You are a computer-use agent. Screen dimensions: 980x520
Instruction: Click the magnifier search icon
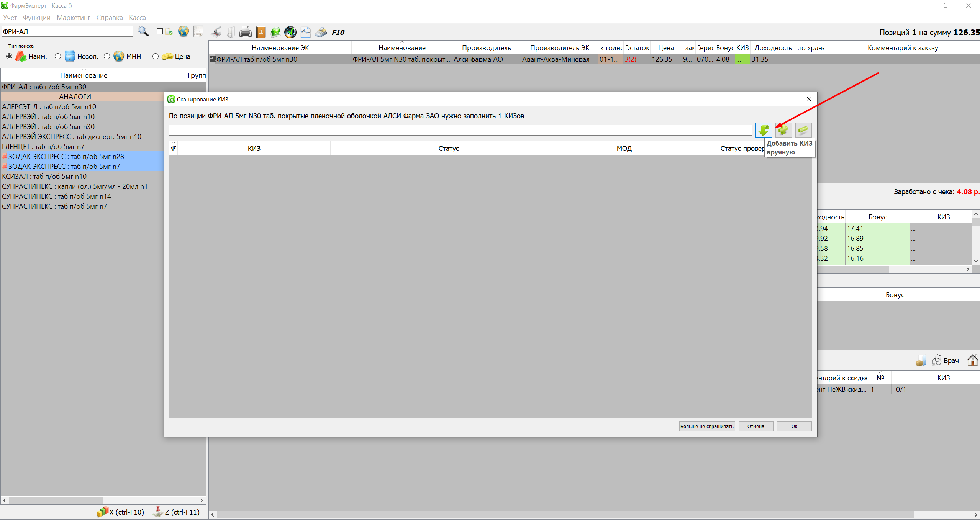tap(143, 32)
